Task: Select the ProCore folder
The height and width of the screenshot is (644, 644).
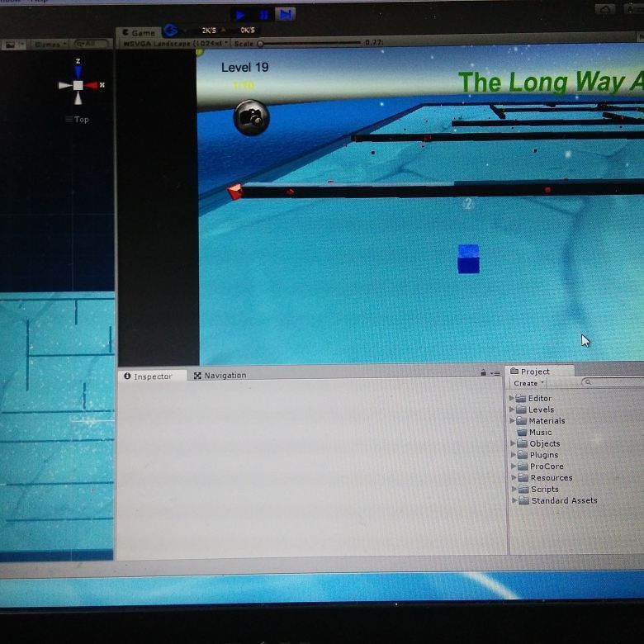Action: [541, 466]
